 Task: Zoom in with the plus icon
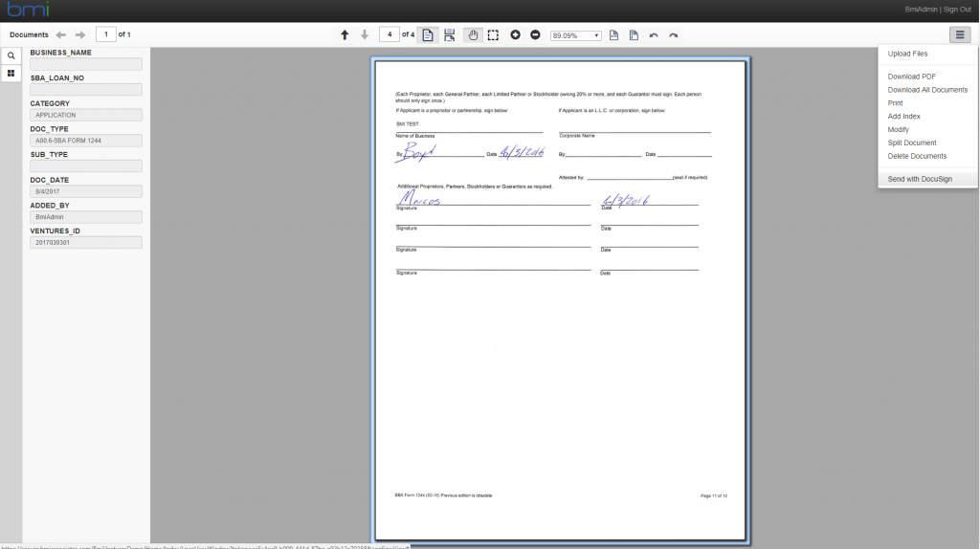[515, 35]
